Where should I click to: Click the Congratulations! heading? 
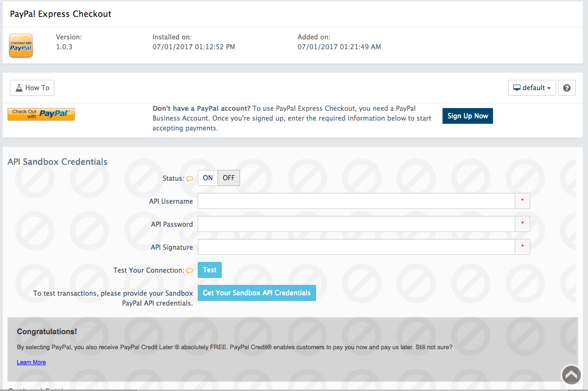[47, 332]
